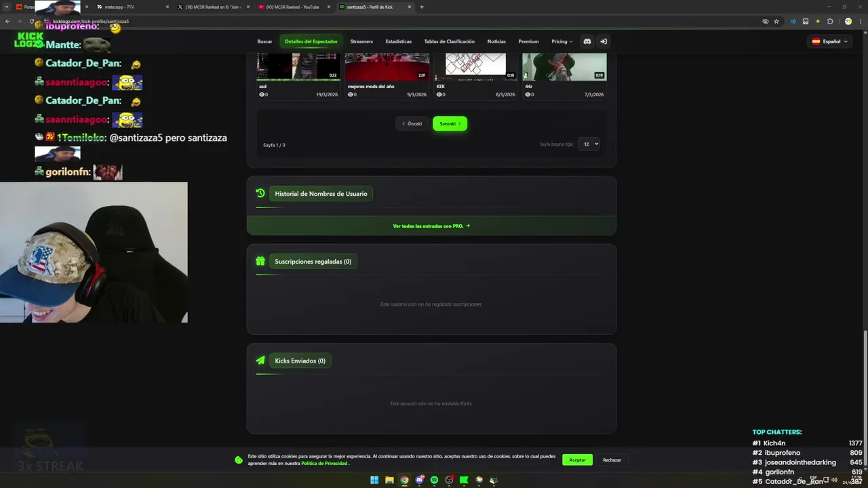
Task: Bookmark this page with the star icon
Action: tap(776, 21)
